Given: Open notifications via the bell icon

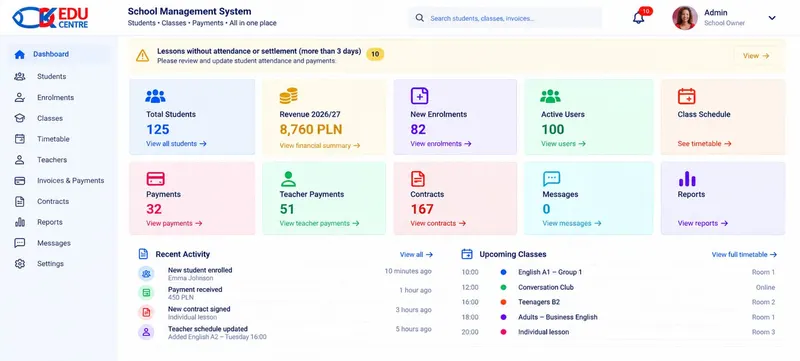Looking at the screenshot, I should click(638, 18).
